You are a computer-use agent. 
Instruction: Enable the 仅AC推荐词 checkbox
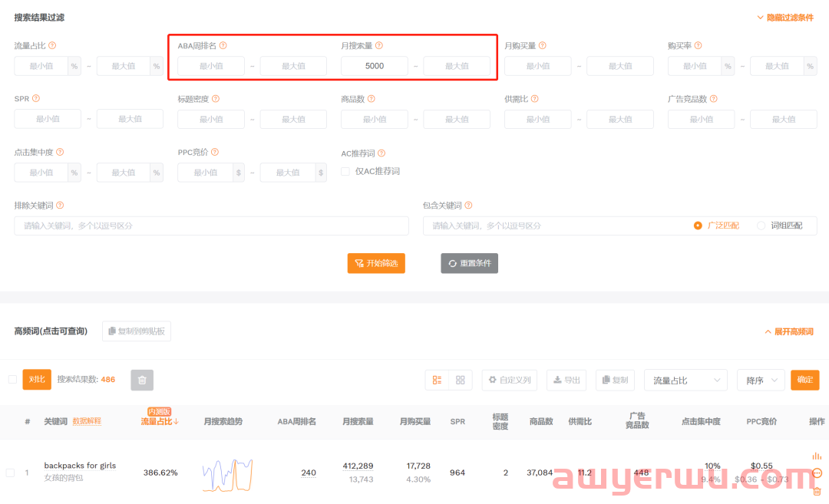[345, 172]
